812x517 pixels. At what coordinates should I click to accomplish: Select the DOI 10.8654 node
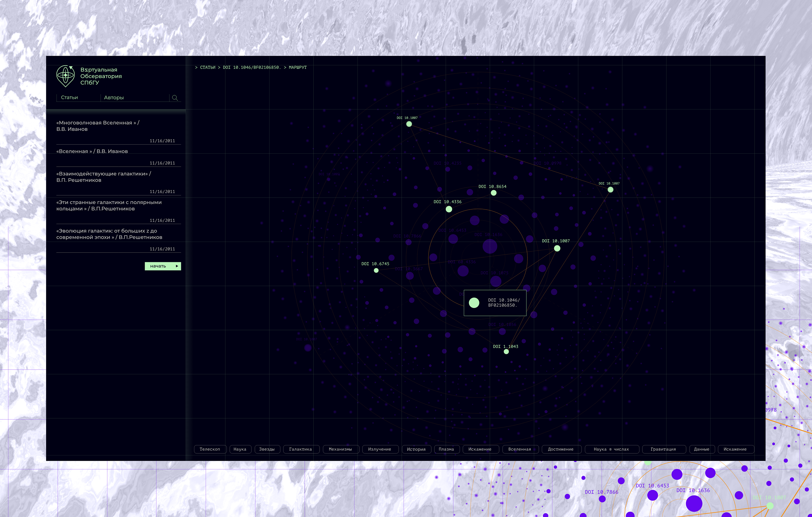click(x=493, y=193)
